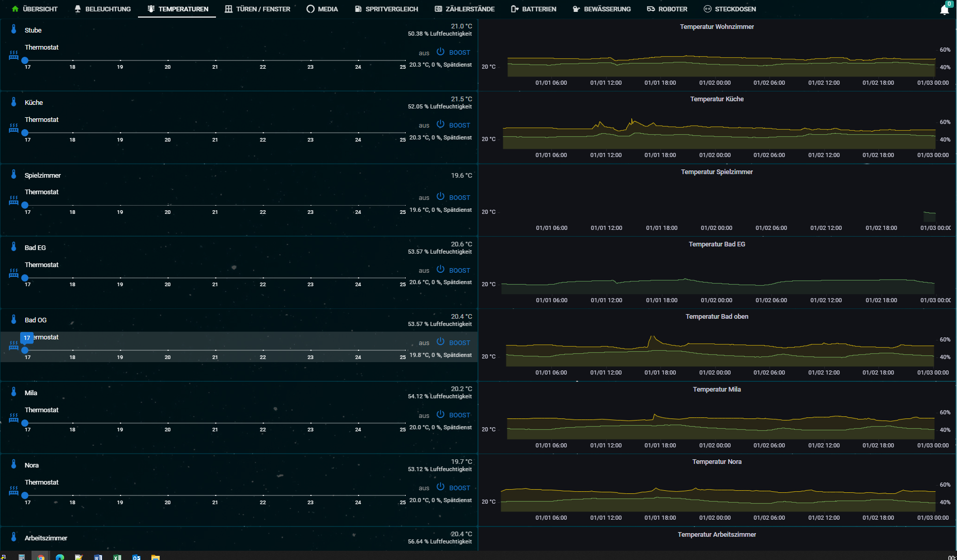The width and height of the screenshot is (957, 560).
Task: Click the Temperatur Küche chart
Action: click(717, 128)
